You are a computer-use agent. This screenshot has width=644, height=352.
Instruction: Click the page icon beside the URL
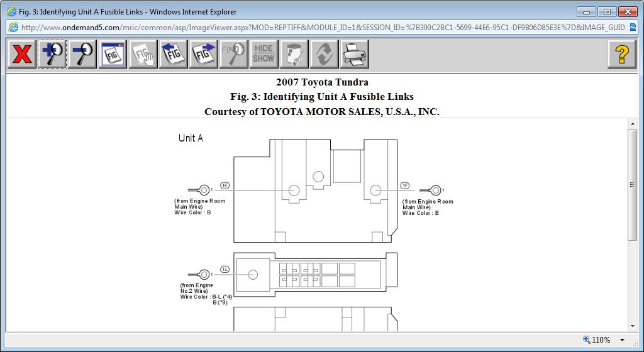[14, 28]
